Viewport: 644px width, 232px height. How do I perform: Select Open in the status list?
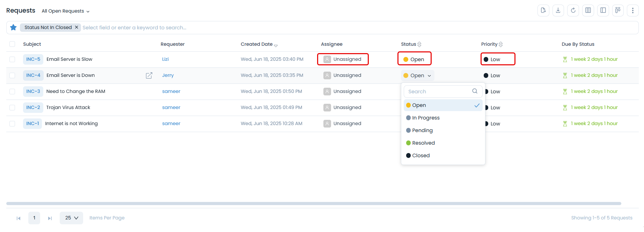(443, 105)
